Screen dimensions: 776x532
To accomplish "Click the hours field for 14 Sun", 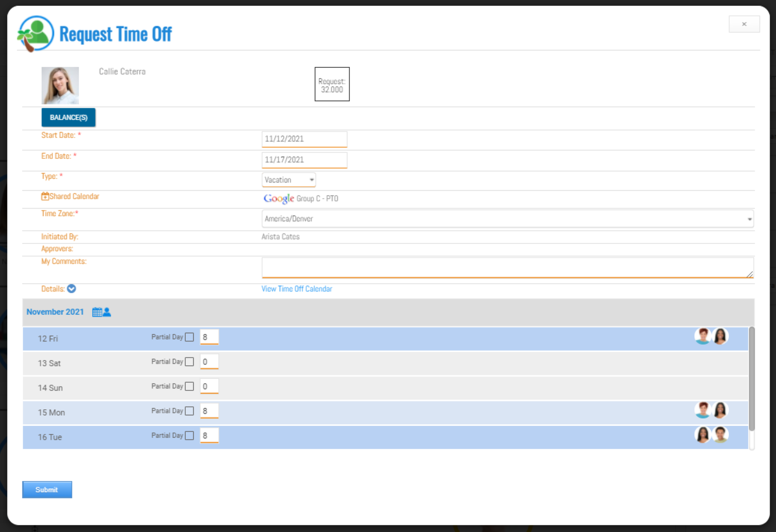I will point(209,387).
